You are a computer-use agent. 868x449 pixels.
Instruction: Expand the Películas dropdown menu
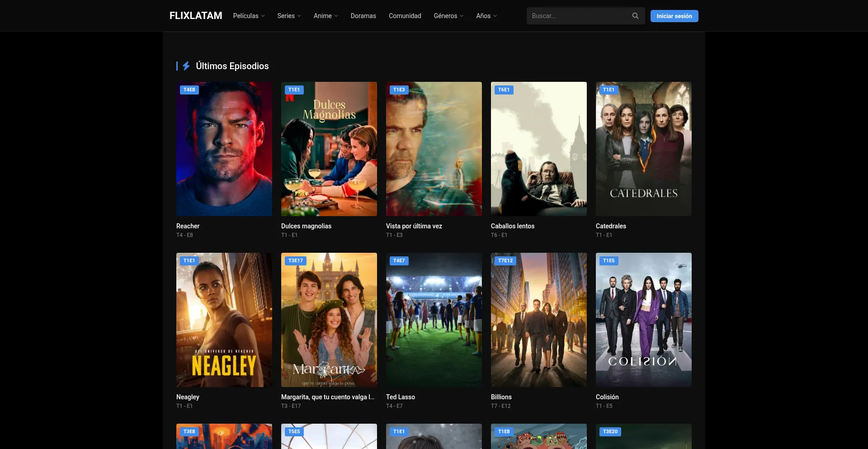[249, 16]
